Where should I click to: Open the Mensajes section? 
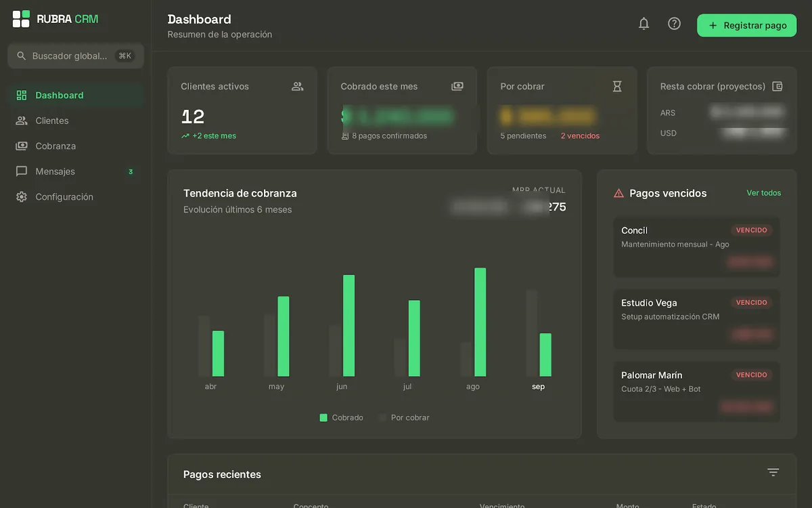pyautogui.click(x=76, y=171)
